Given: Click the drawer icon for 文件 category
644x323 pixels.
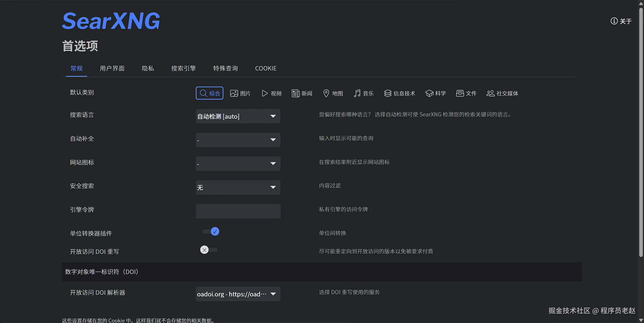Looking at the screenshot, I should click(460, 93).
